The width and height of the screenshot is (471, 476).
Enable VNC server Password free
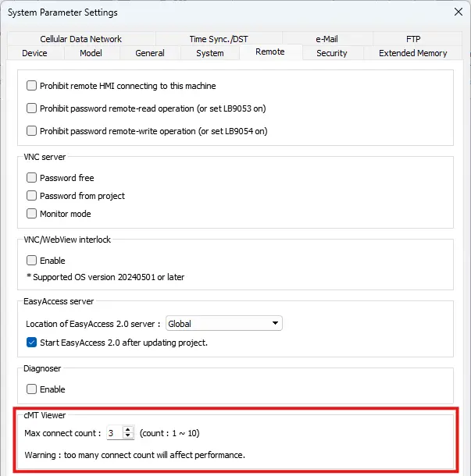click(x=31, y=178)
